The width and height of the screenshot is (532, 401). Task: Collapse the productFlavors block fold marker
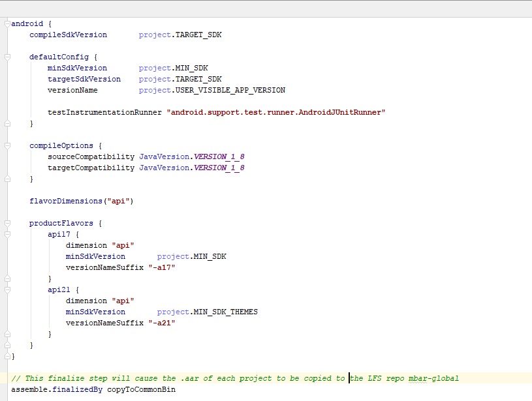coord(7,223)
